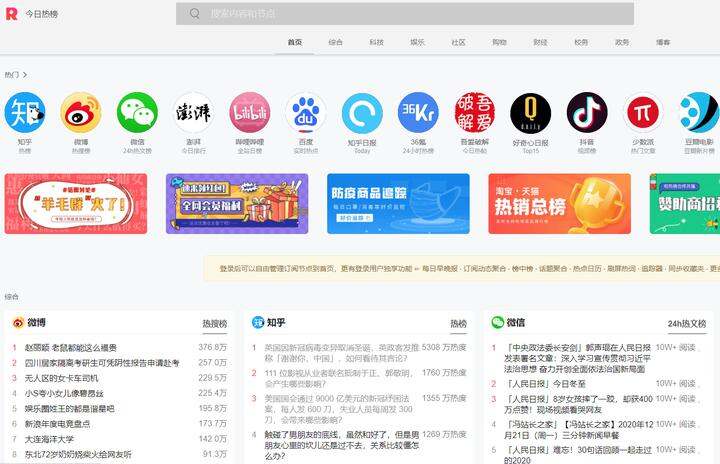Click the 微信 logo in card header
This screenshot has height=464, width=720.
pyautogui.click(x=498, y=323)
